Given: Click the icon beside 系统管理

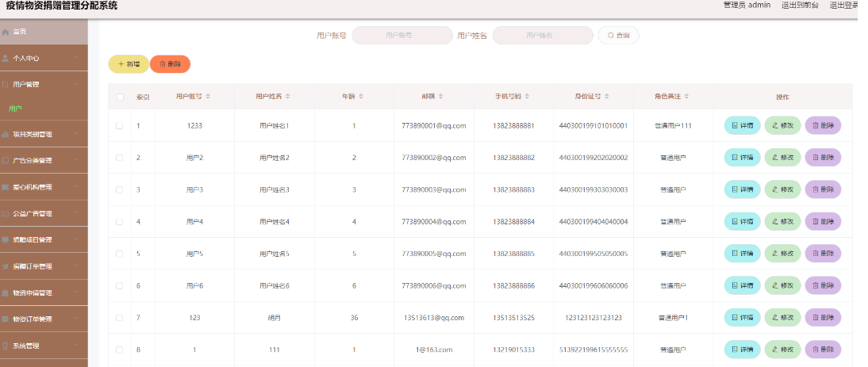Looking at the screenshot, I should coord(6,346).
